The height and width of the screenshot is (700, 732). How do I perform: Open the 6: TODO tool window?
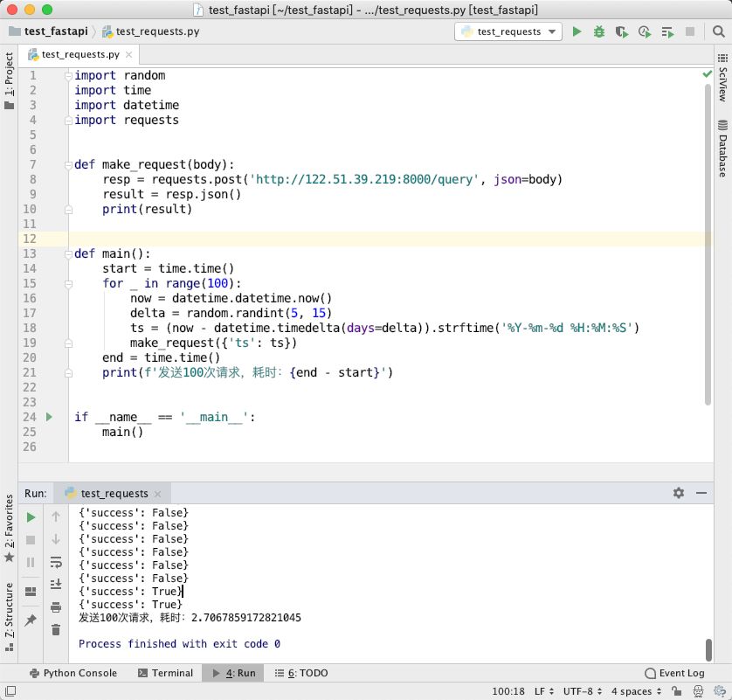coord(301,673)
